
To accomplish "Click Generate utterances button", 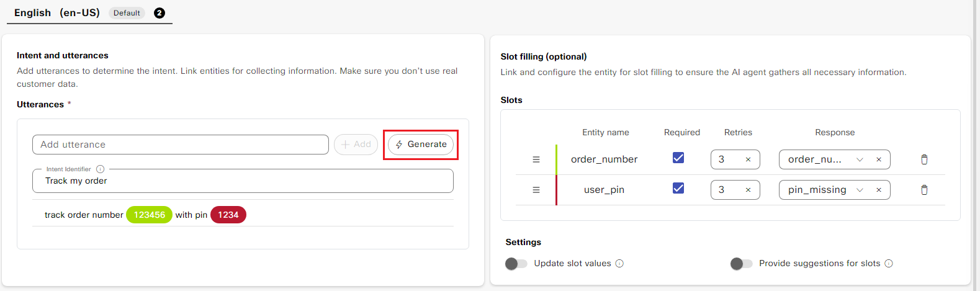I will [421, 145].
